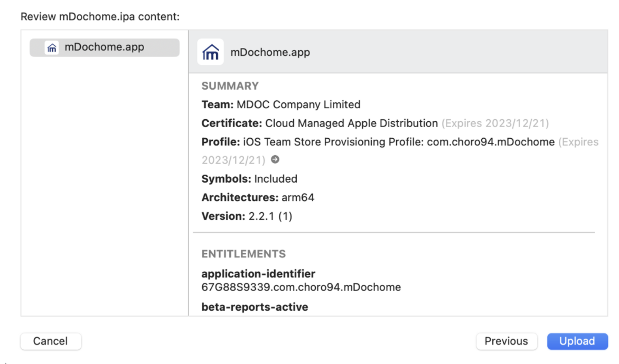
Task: Click the small mDochome icon in the sidebar list
Action: click(52, 47)
